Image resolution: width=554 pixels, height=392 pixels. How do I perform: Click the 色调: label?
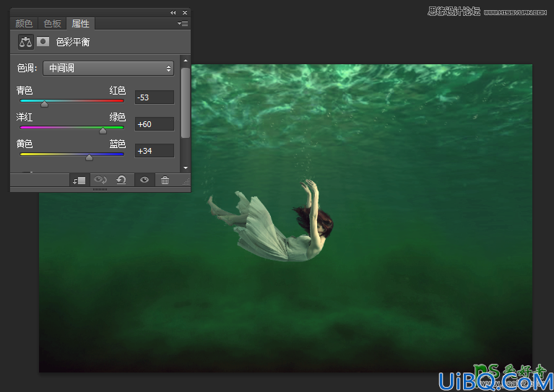pos(27,68)
